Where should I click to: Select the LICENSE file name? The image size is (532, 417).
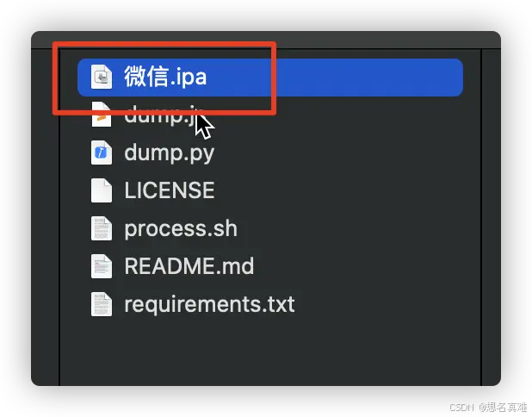(x=170, y=190)
